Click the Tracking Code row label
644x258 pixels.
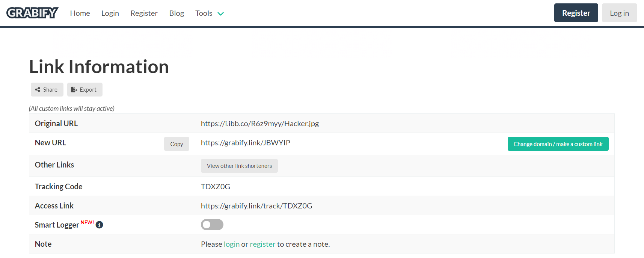point(59,187)
